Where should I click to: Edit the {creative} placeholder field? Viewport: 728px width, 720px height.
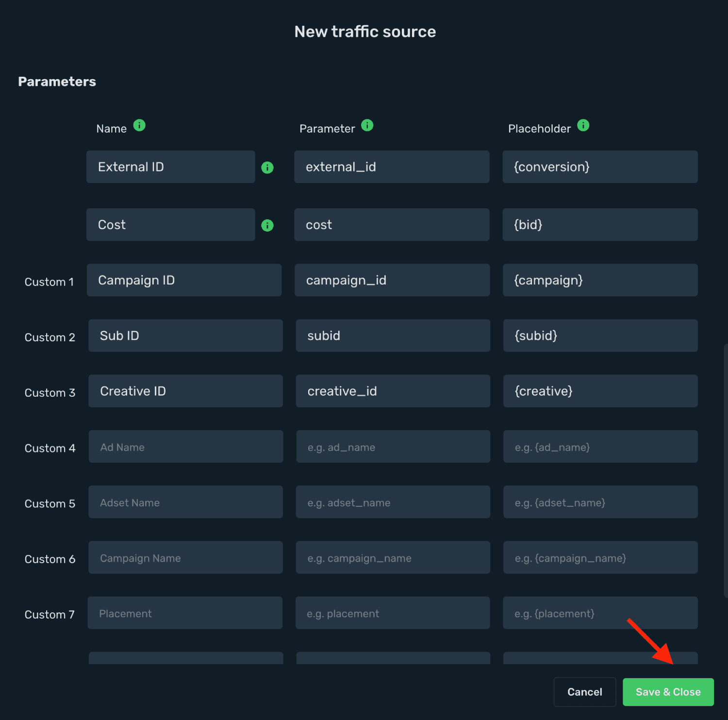click(601, 391)
